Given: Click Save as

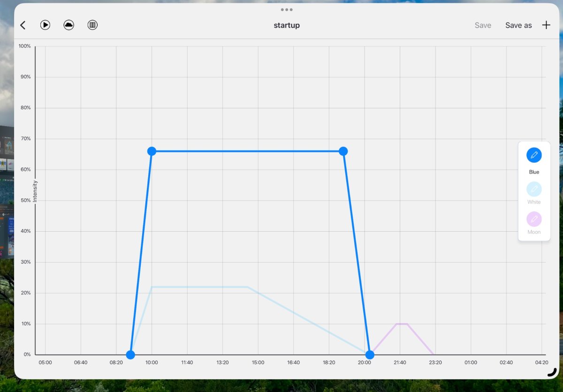Looking at the screenshot, I should click(518, 25).
